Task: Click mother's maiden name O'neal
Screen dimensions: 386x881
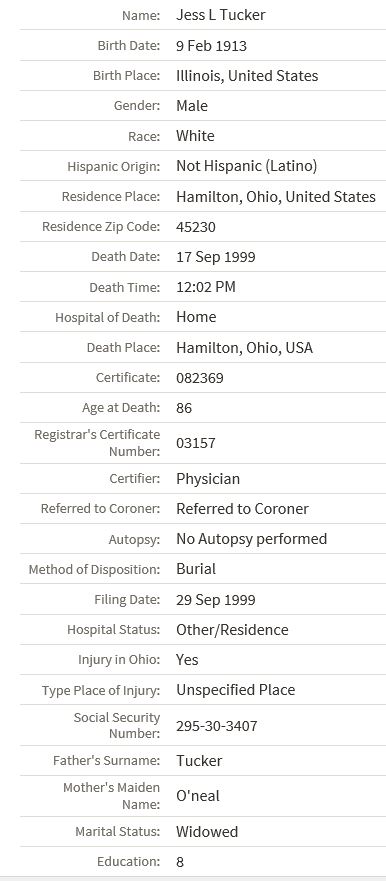Action: 198,796
